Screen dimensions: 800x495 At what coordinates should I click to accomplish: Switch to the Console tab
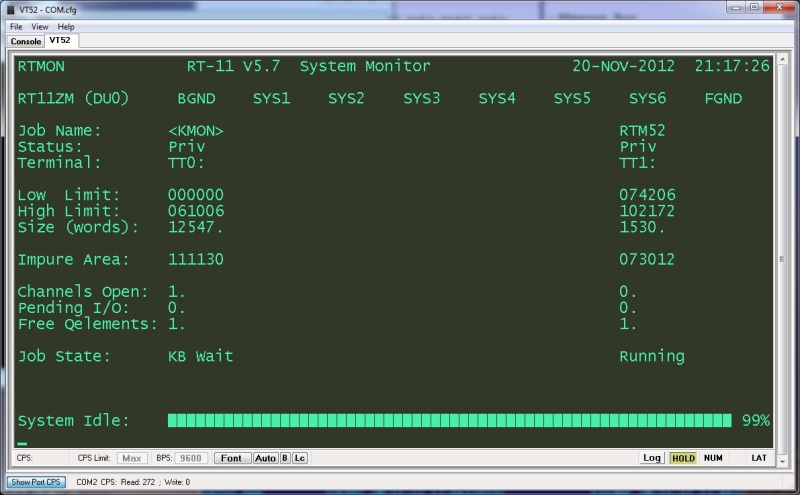click(26, 41)
